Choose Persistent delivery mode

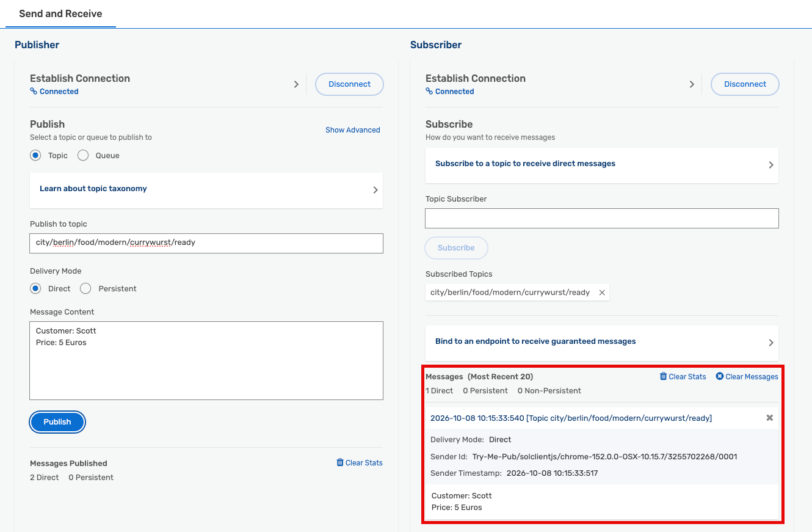point(85,288)
